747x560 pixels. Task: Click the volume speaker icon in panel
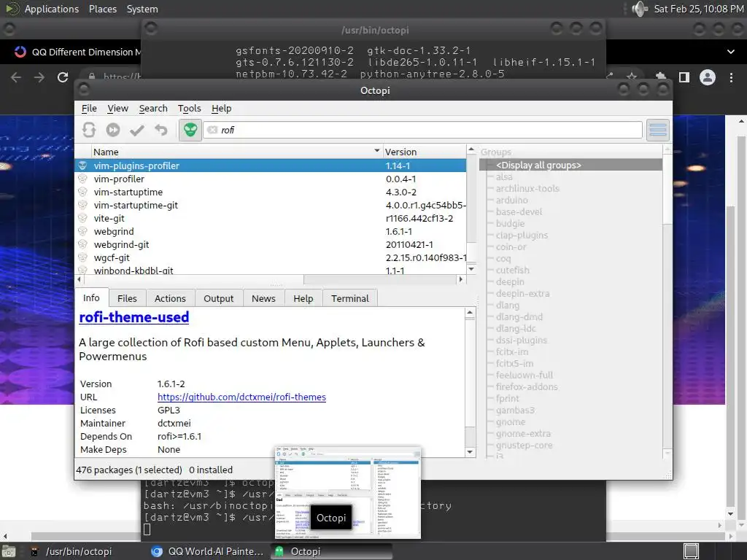pos(640,9)
